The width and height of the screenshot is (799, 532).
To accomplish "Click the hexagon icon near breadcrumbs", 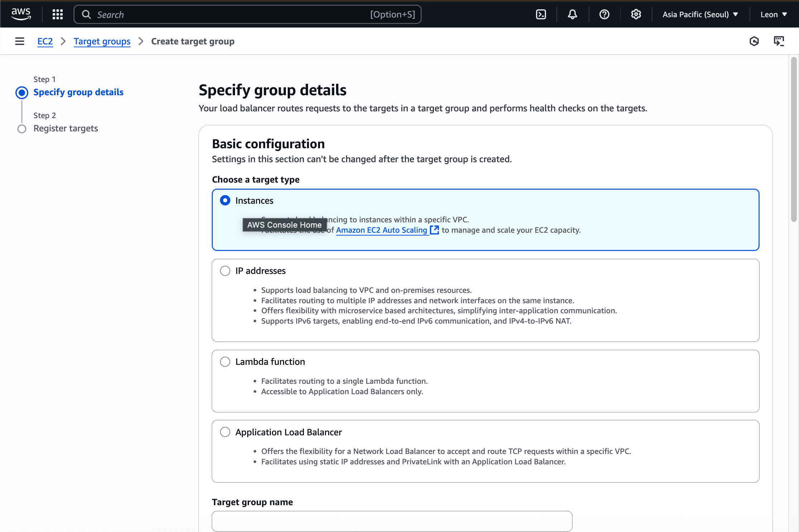I will coord(754,41).
